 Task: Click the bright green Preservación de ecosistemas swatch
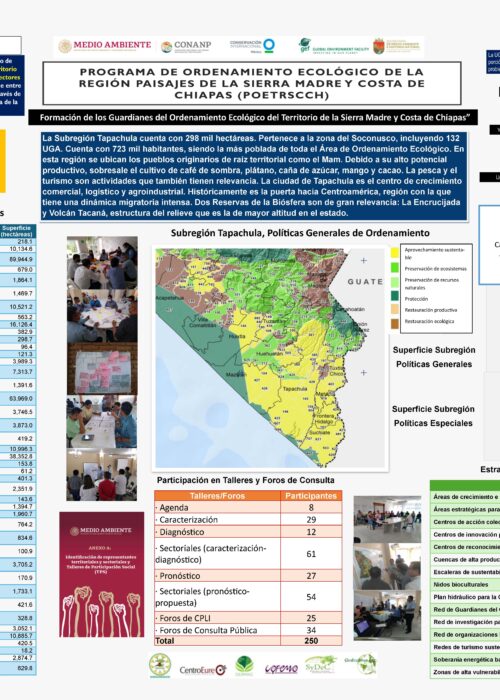click(395, 268)
